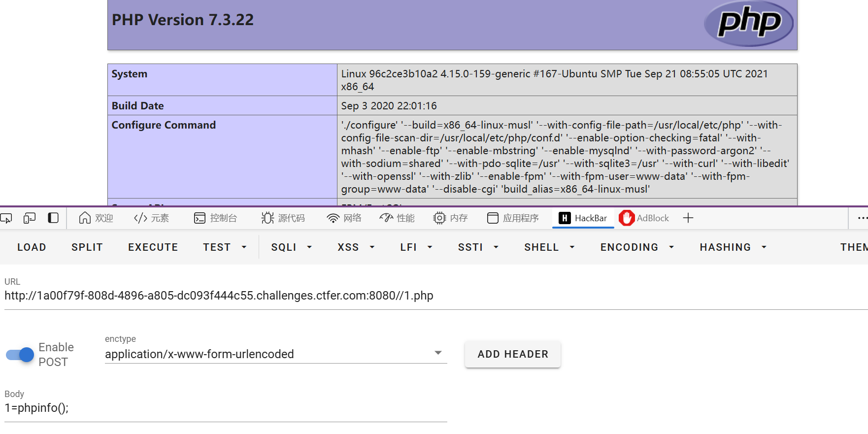Click the SPLIT button in HackBar
The height and width of the screenshot is (434, 868).
87,247
